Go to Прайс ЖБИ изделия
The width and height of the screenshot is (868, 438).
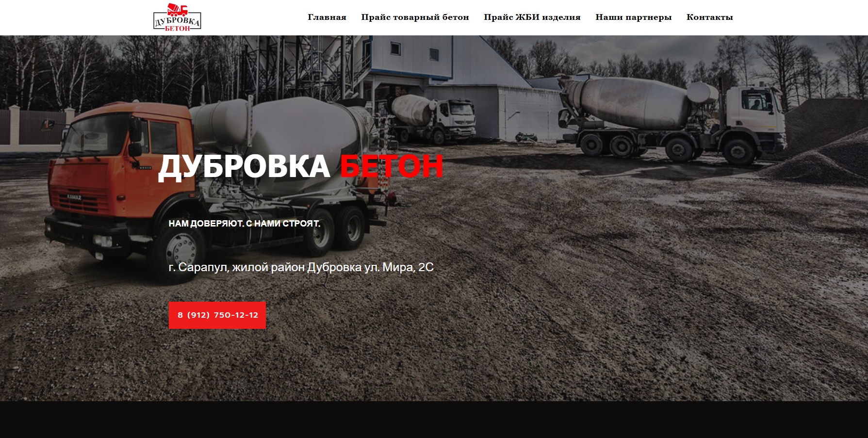532,17
